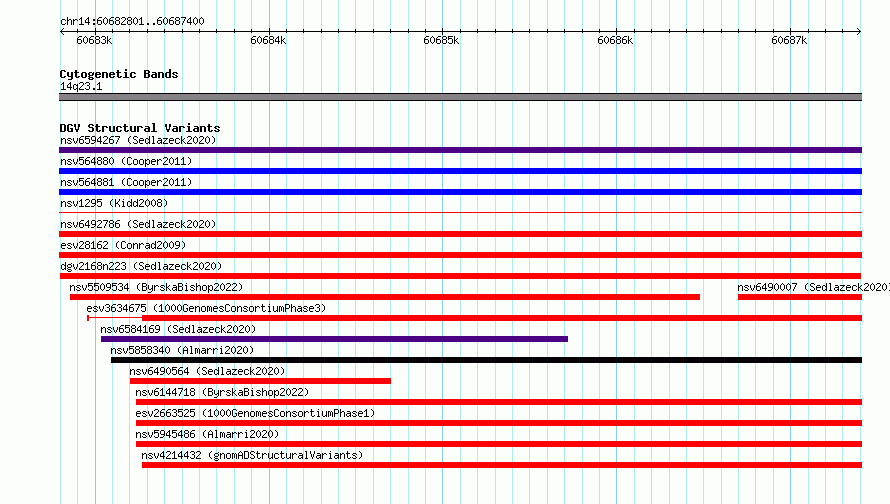Click nsv6584169 (Sedlazeck2020) label
890x504 pixels.
(x=178, y=329)
